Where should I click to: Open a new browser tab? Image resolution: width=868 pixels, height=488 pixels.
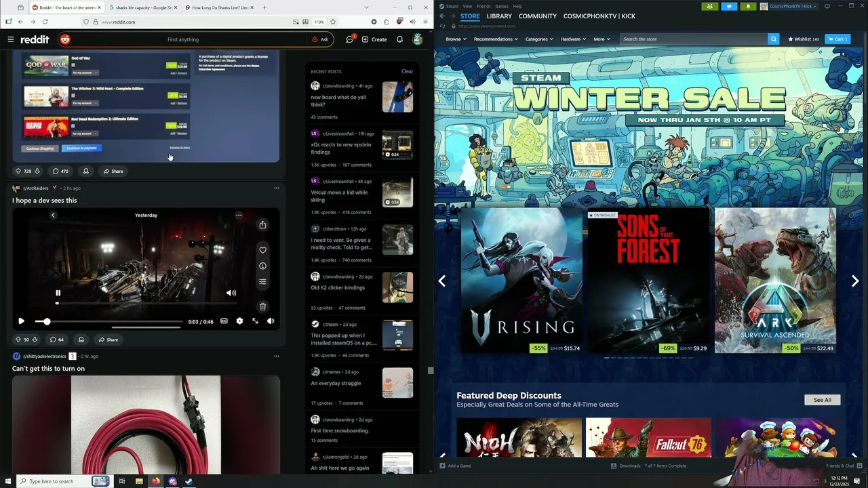264,7
